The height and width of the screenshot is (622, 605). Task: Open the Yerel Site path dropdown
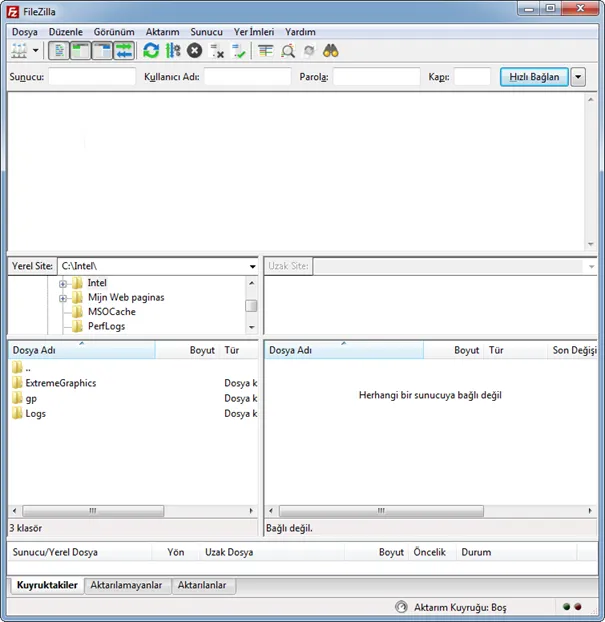tap(252, 266)
